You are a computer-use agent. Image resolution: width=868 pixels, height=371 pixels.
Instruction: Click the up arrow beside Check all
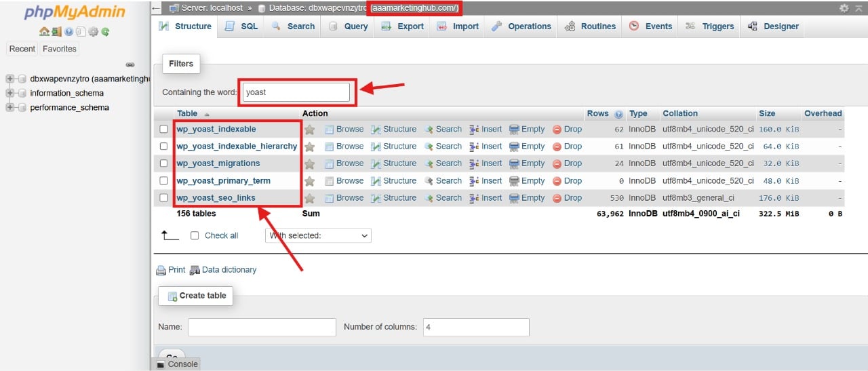tap(170, 235)
